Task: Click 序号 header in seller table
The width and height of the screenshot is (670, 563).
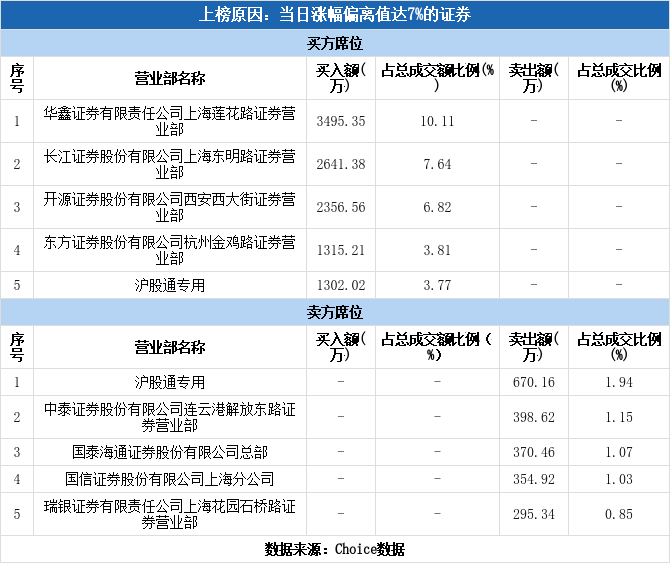Action: [x=17, y=347]
